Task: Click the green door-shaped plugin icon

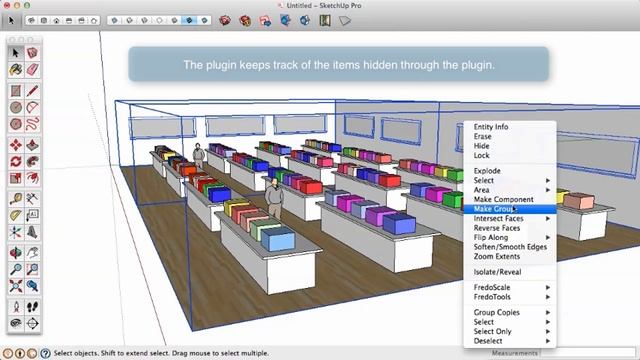Action: 325,20
